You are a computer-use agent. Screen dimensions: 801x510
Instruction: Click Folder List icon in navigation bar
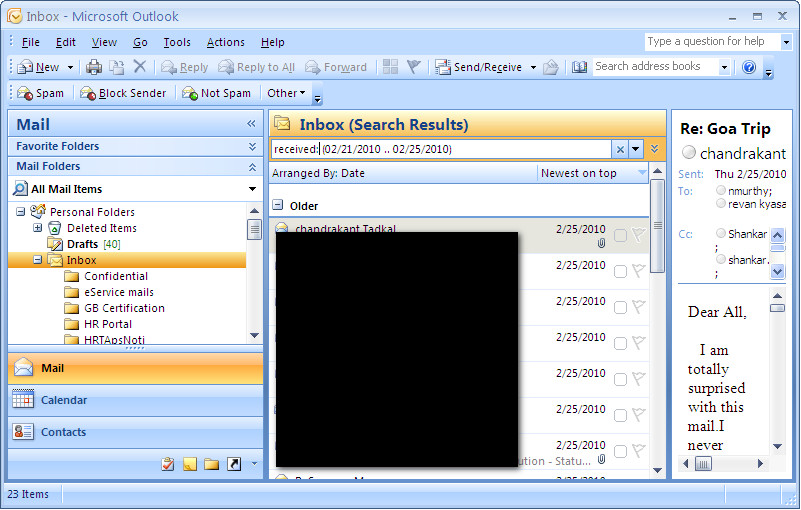click(211, 463)
